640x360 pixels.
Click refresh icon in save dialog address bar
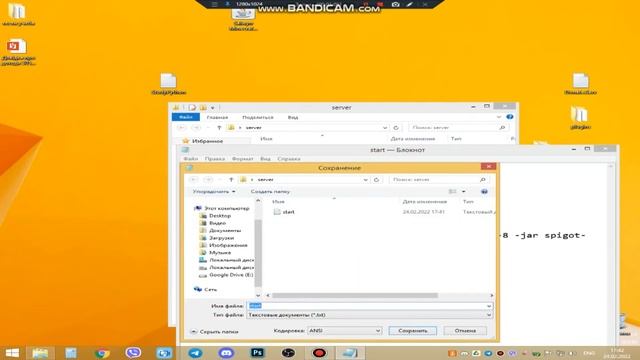pos(376,180)
